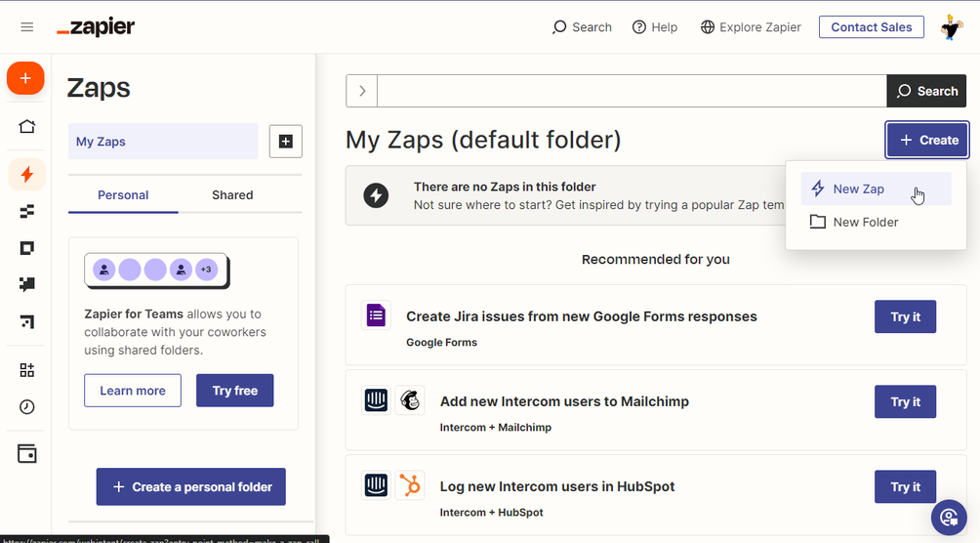Image resolution: width=980 pixels, height=543 pixels.
Task: Try the Intercom to HubSpot template
Action: click(x=905, y=486)
